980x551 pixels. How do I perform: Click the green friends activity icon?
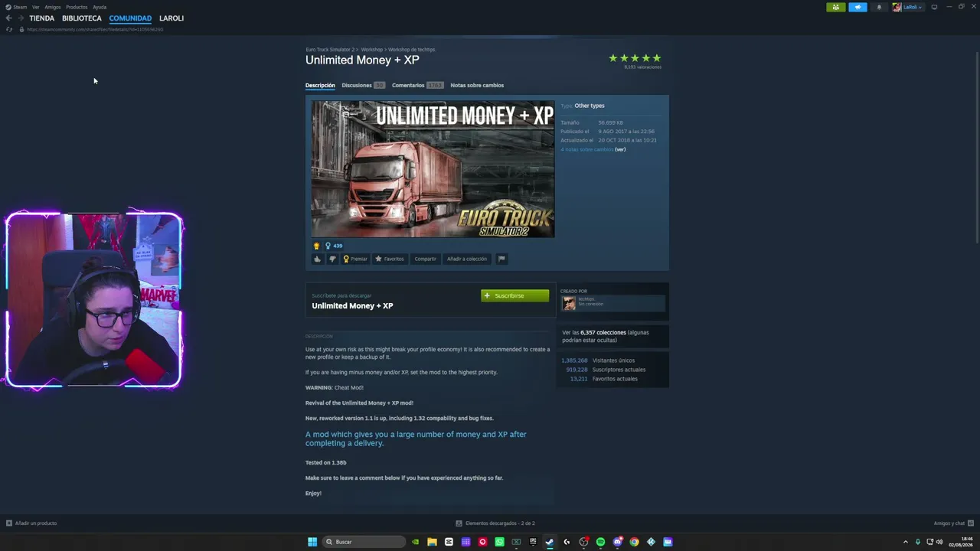click(x=836, y=7)
